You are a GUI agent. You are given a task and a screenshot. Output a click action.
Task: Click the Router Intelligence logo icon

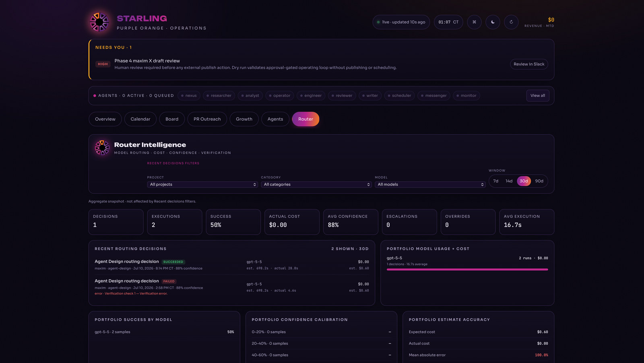tap(102, 148)
